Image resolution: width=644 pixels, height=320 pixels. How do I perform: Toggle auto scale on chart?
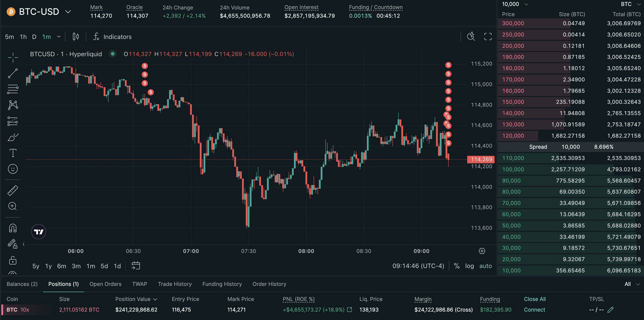(485, 266)
